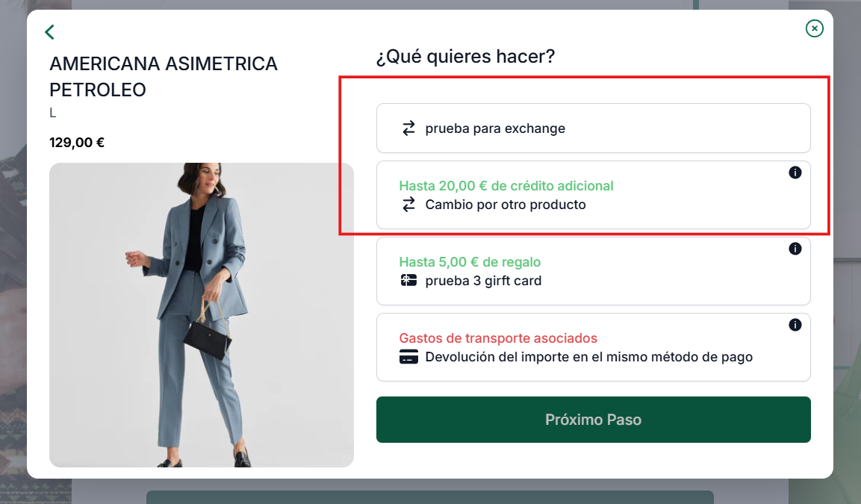Click gift card icon beside prueba 3 girft card
861x504 pixels.
coord(408,281)
